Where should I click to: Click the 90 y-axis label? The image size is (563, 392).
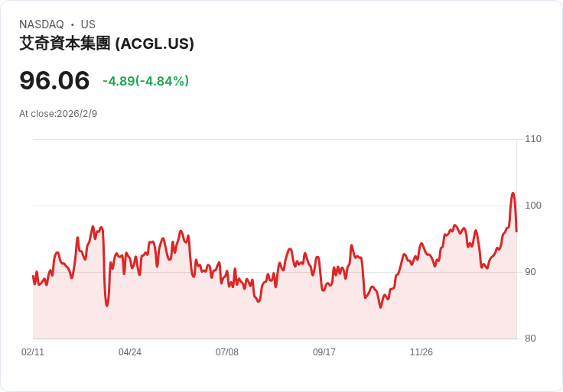click(530, 272)
